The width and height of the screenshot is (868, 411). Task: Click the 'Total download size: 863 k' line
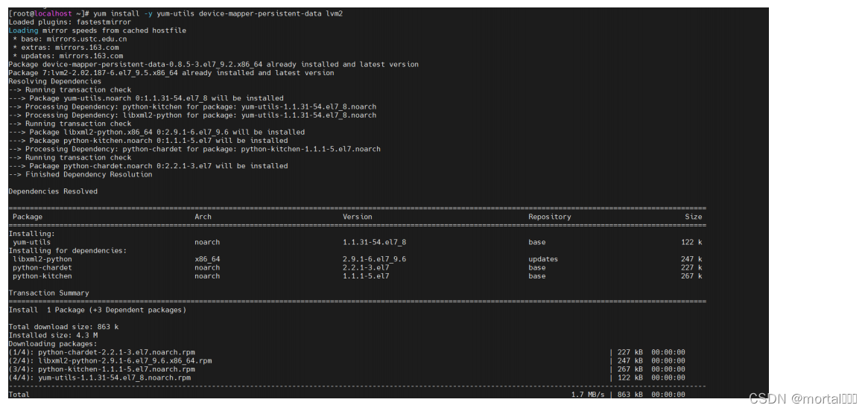[x=63, y=327]
